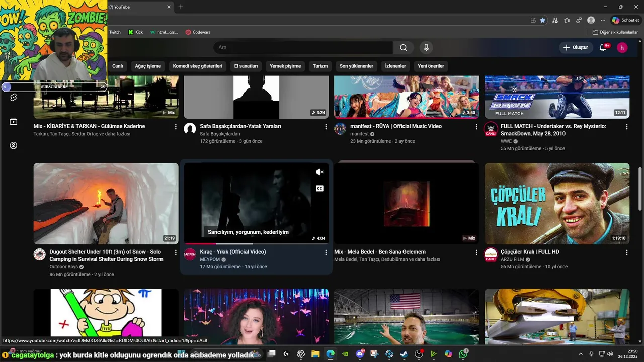The image size is (644, 362).
Task: Open WhatsApp from the taskbar
Action: pos(463,354)
